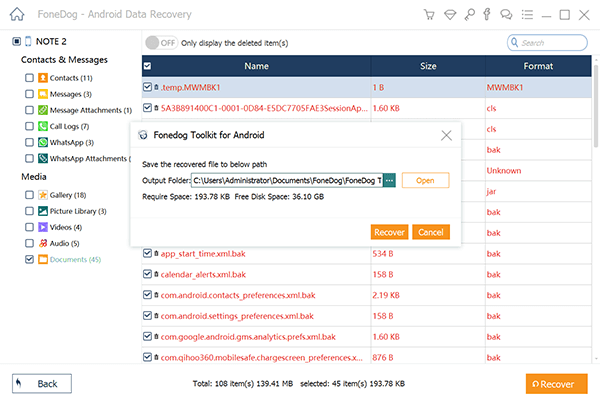Browse output folder with ellipsis button
Viewport: 600px width, 402px height.
389,181
